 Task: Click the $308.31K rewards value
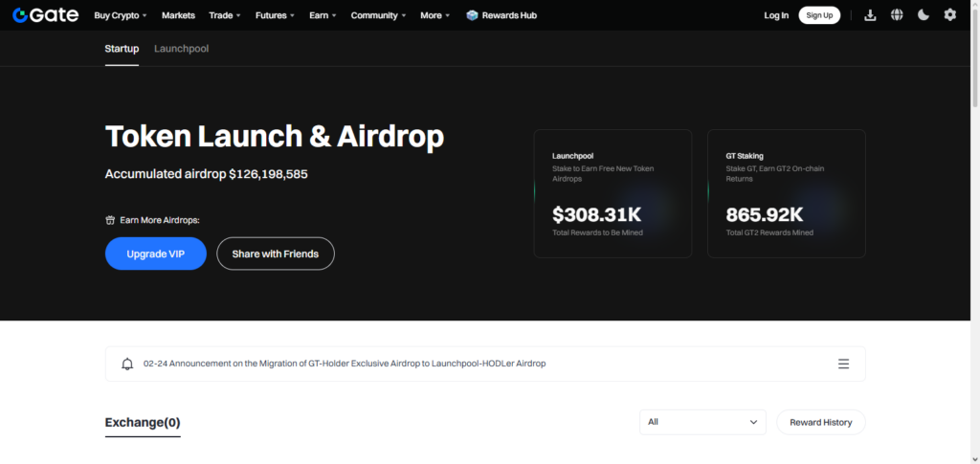(597, 215)
